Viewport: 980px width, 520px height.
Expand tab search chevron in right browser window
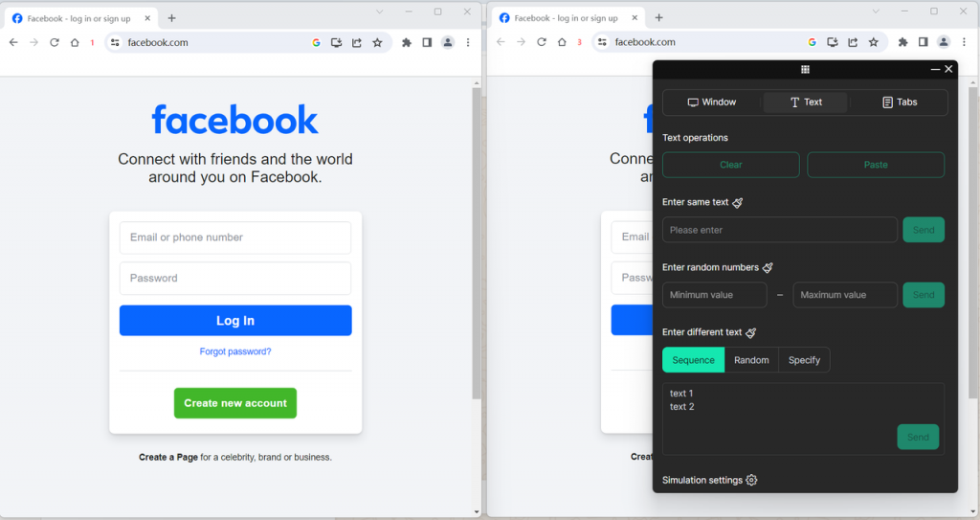pyautogui.click(x=876, y=11)
